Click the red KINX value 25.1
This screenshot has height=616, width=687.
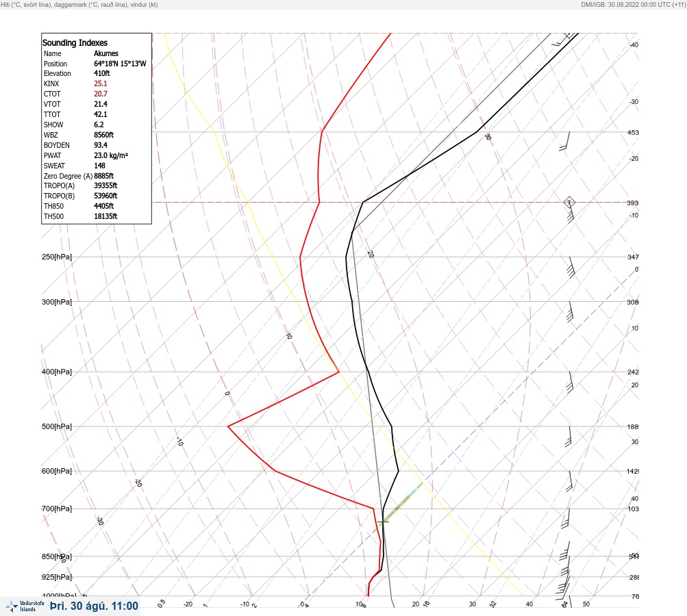tap(100, 84)
